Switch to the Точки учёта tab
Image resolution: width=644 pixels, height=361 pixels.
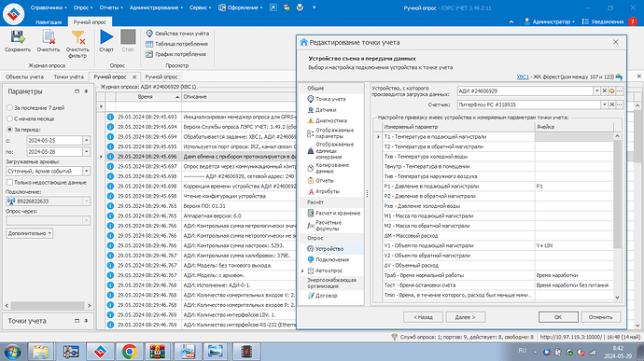pos(68,76)
